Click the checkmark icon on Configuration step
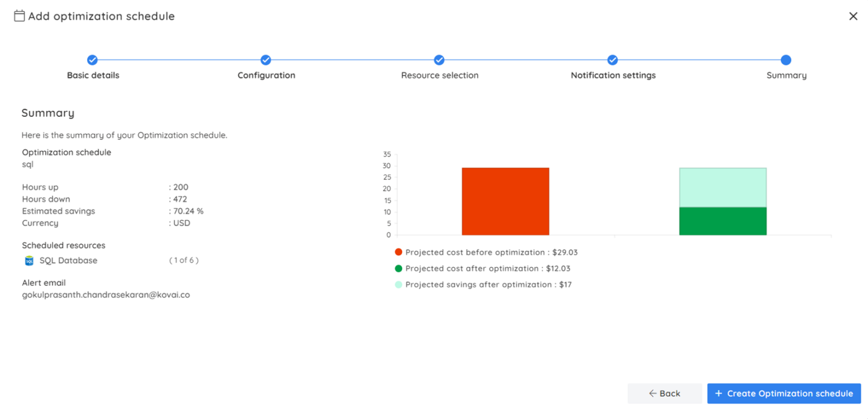Viewport: 868px width, 419px height. (266, 59)
